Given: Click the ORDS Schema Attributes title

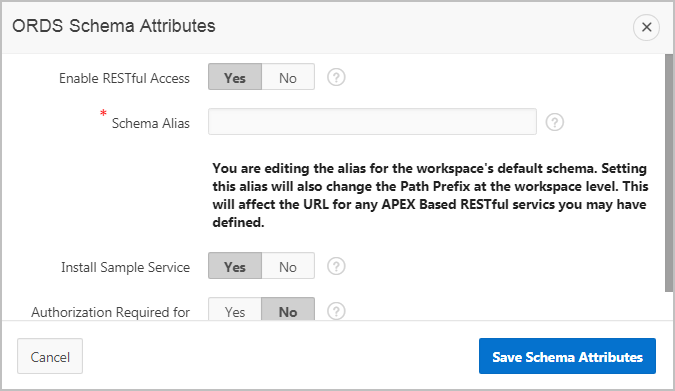Looking at the screenshot, I should pos(114,26).
